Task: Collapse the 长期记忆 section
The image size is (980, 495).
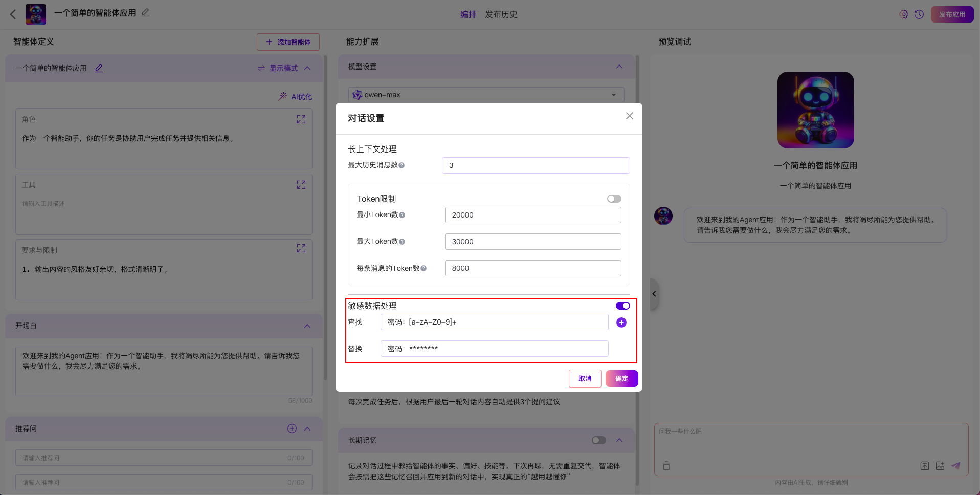Action: click(x=619, y=440)
